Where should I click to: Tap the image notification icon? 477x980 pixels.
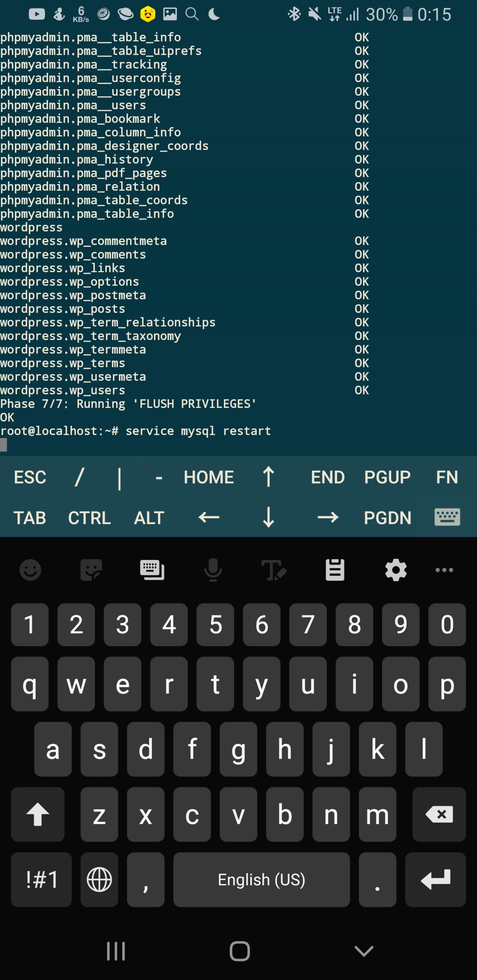pyautogui.click(x=170, y=14)
